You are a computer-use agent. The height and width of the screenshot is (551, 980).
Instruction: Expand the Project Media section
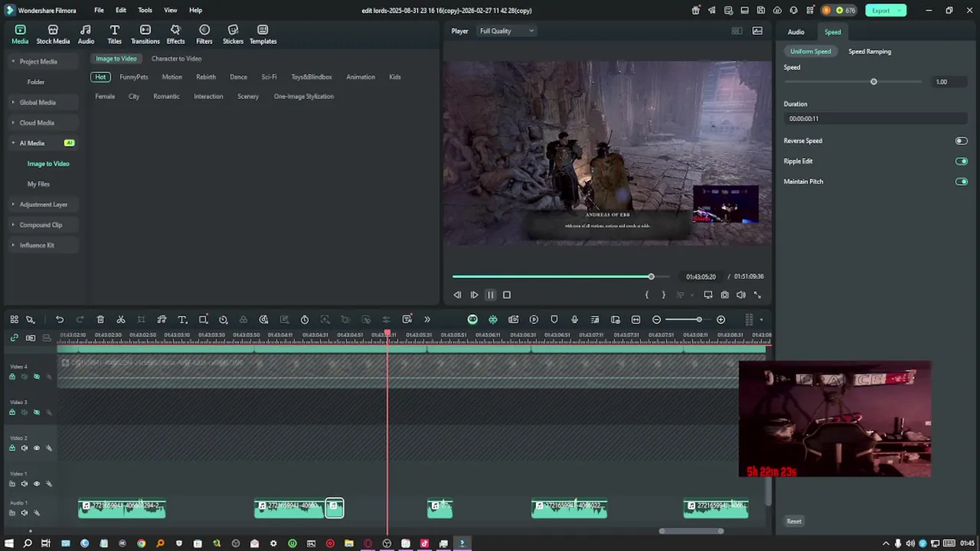[x=13, y=61]
